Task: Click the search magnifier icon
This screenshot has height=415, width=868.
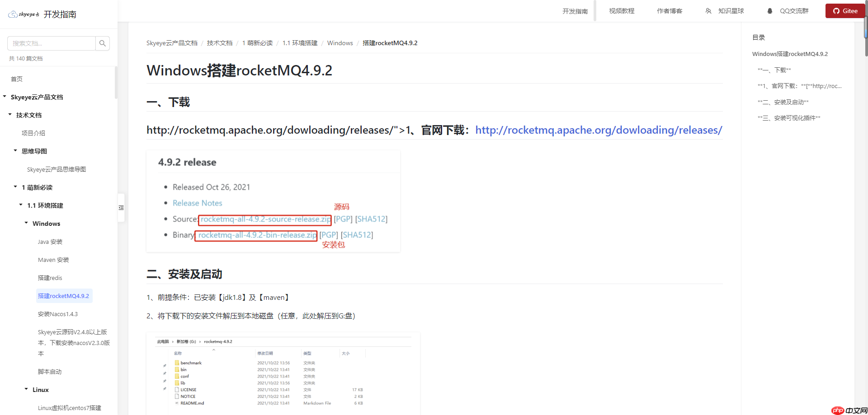Action: 103,43
